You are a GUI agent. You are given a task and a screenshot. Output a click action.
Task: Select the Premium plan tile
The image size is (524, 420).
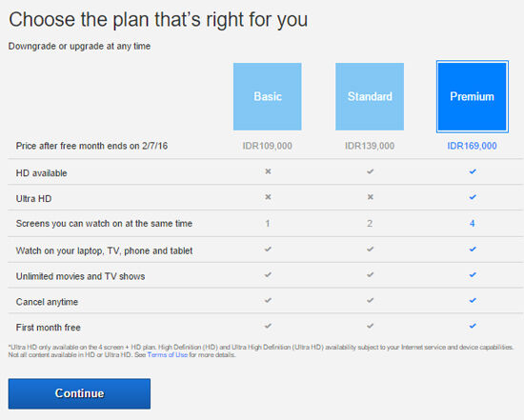[x=473, y=96]
